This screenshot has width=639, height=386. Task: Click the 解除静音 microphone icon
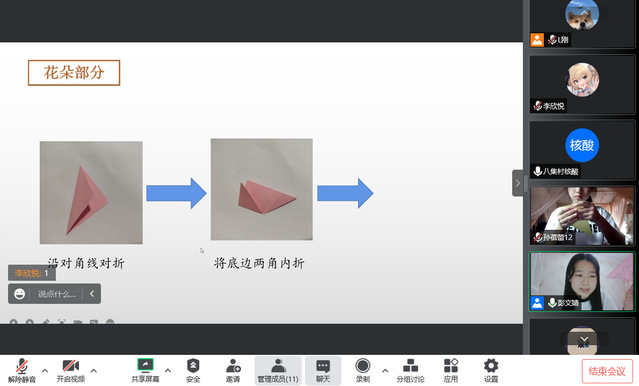pos(22,366)
